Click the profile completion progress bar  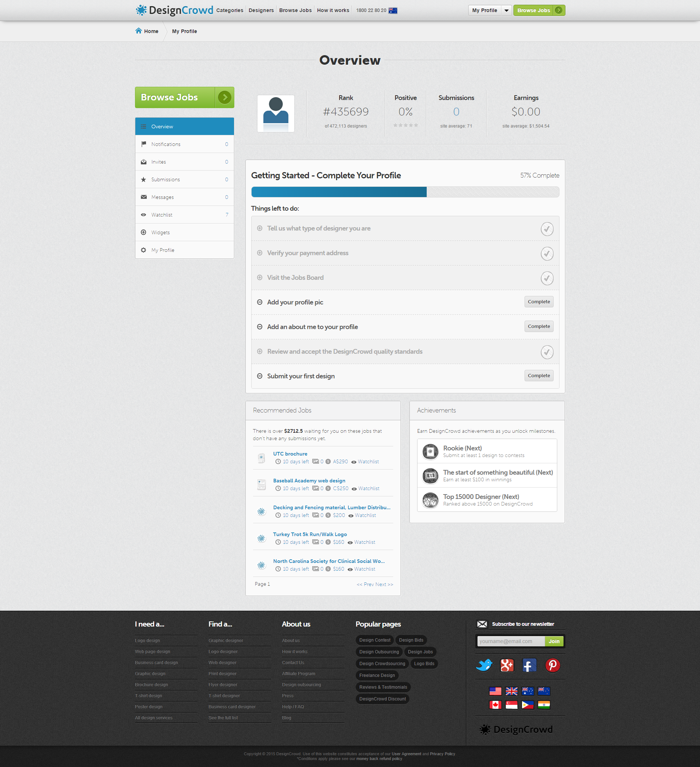coord(405,192)
